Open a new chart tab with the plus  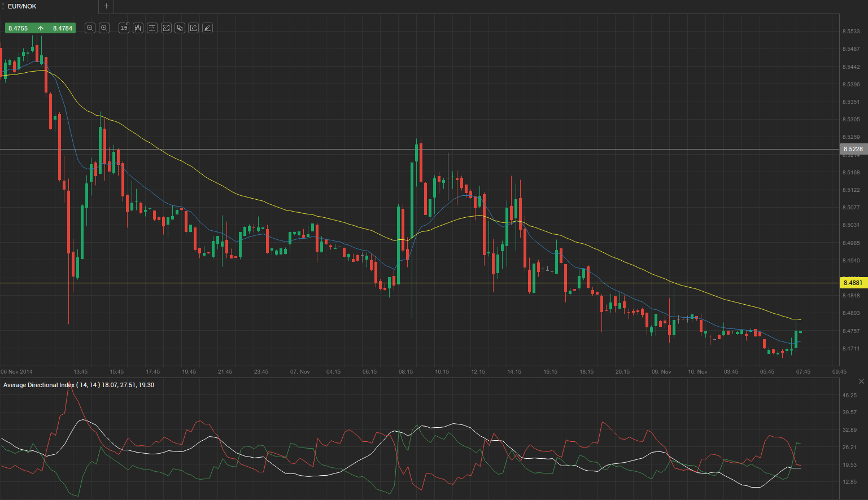106,6
